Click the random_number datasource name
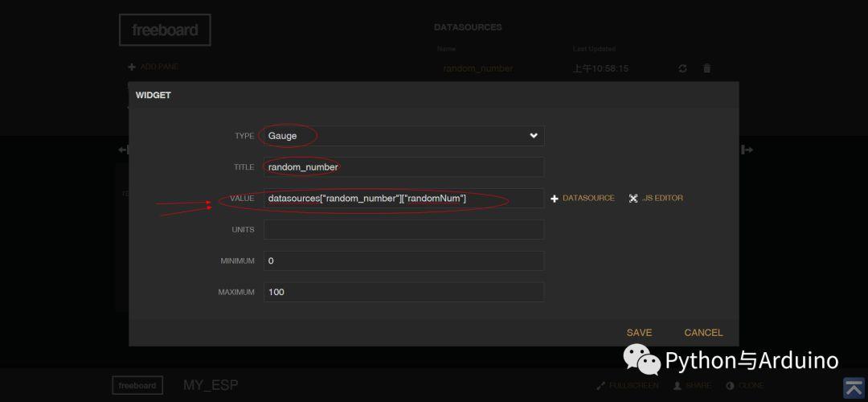Screen dimensions: 868x402 (477, 68)
